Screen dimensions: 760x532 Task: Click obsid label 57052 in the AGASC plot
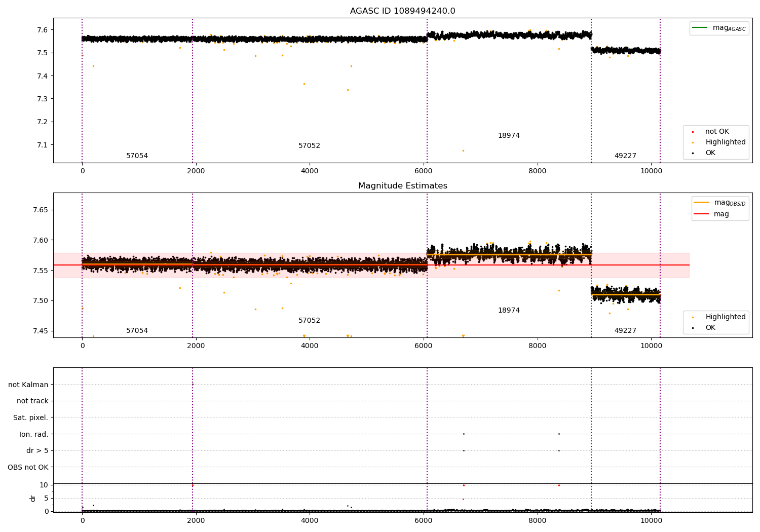(x=309, y=146)
